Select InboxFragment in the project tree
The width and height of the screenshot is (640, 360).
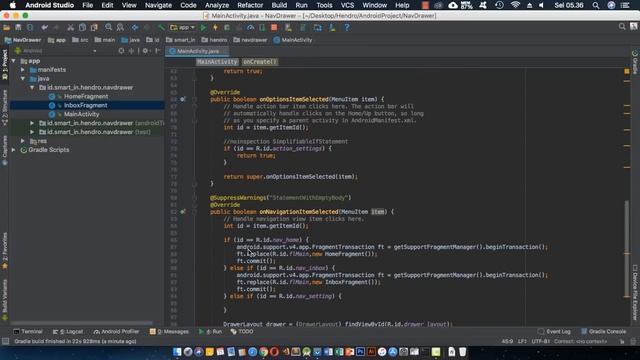[x=85, y=105]
